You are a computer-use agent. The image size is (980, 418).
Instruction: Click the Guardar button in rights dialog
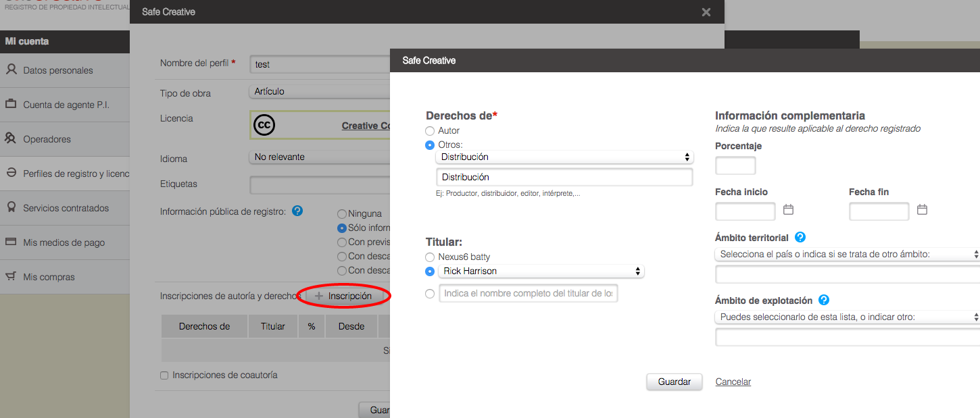click(x=674, y=382)
